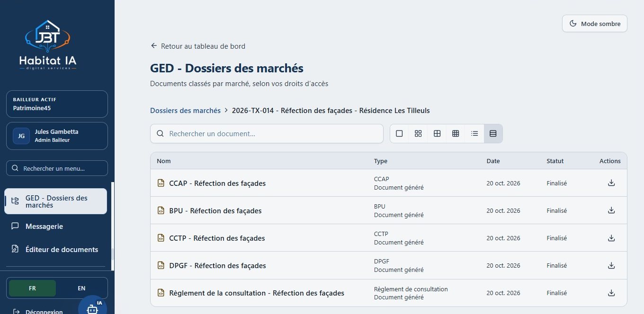Screen dimensions: 644x314
Task: Download the DPGF - Réfection des façades document
Action: click(x=611, y=265)
